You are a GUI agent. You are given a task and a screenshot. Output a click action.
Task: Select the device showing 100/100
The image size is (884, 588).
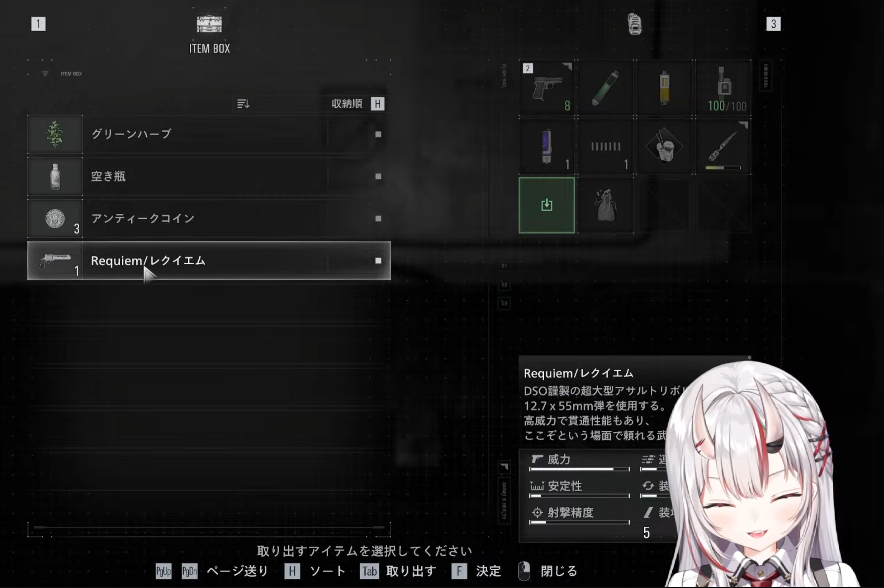(724, 88)
